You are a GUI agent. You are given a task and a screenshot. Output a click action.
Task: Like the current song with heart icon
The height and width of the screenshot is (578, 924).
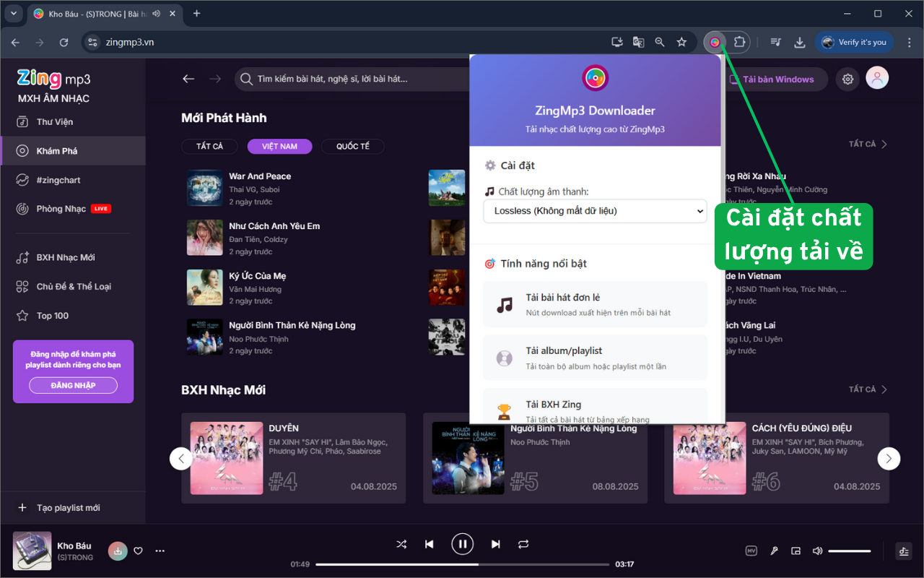pyautogui.click(x=139, y=551)
